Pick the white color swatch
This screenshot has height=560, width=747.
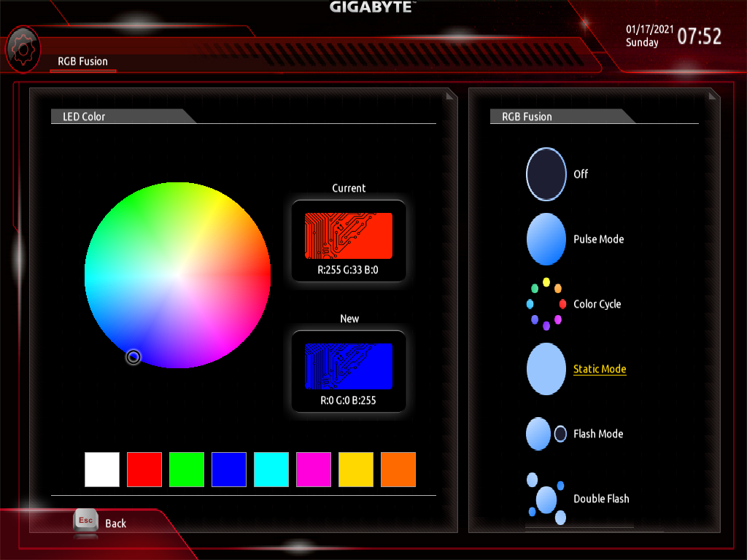[x=102, y=470]
